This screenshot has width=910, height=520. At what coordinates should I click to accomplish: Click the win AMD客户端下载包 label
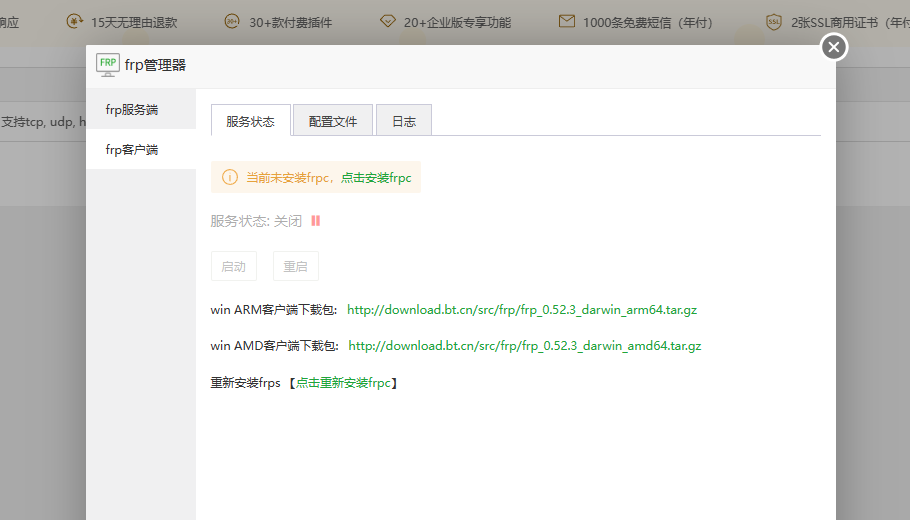[x=275, y=346]
